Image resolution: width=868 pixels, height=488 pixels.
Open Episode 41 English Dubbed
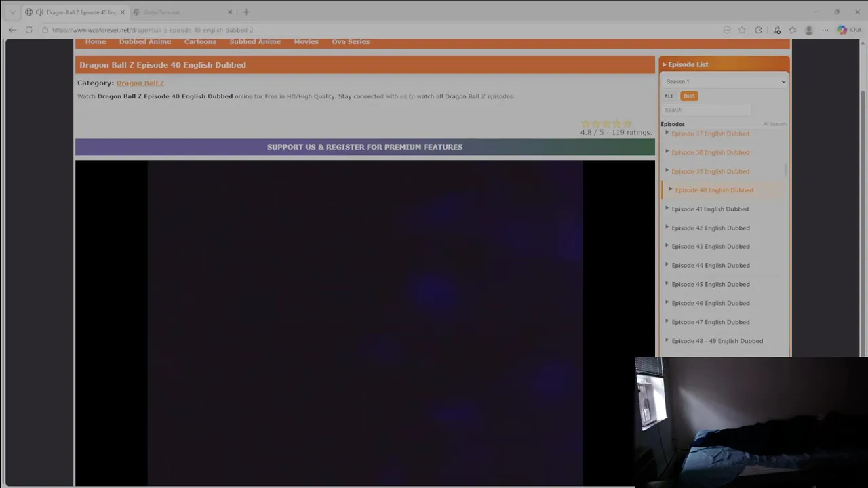pos(710,209)
